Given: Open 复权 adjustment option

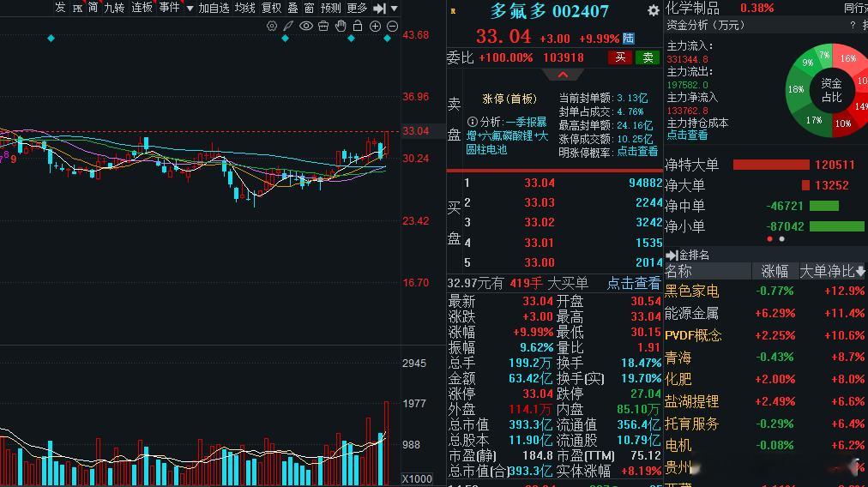Looking at the screenshot, I should 271,8.
